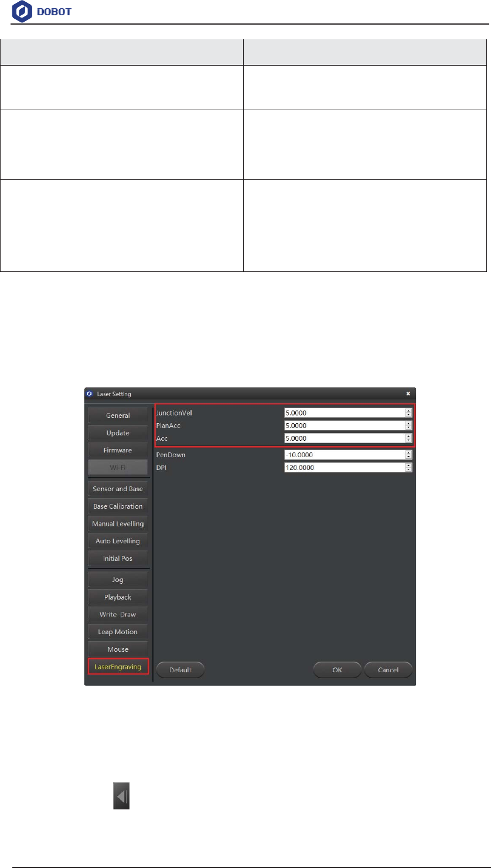Adjust DPI with its spinner arrows
The image size is (491, 868).
[408, 468]
